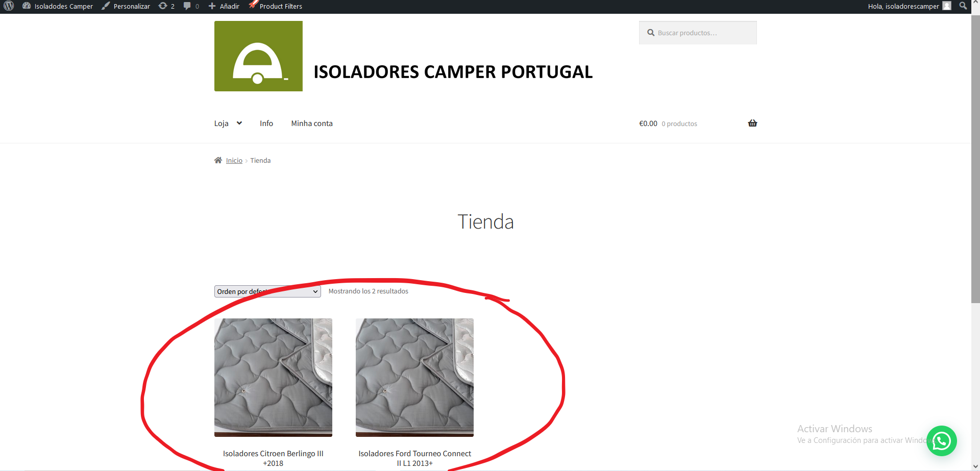Click the Buscar productos search field
This screenshot has height=471, width=980.
pyautogui.click(x=698, y=33)
